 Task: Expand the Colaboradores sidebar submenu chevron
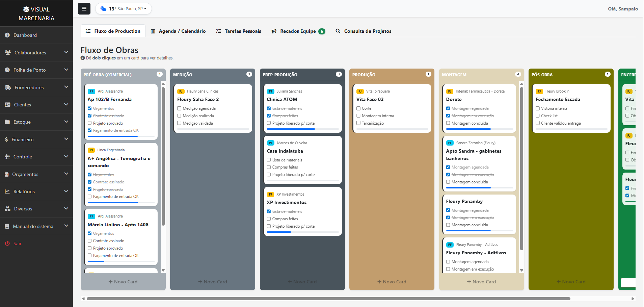(x=66, y=52)
